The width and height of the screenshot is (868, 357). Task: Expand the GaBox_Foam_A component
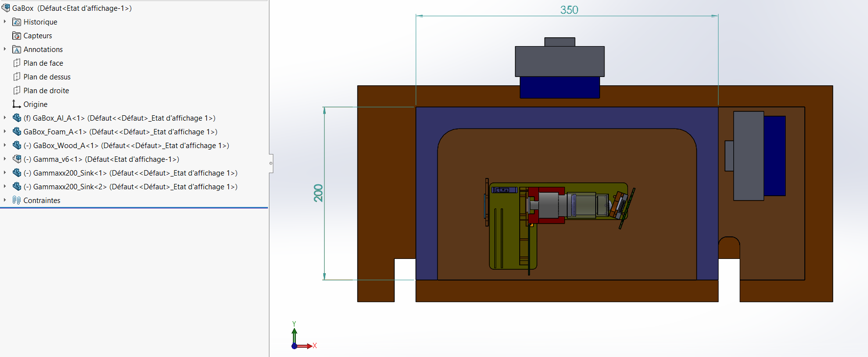(5, 131)
